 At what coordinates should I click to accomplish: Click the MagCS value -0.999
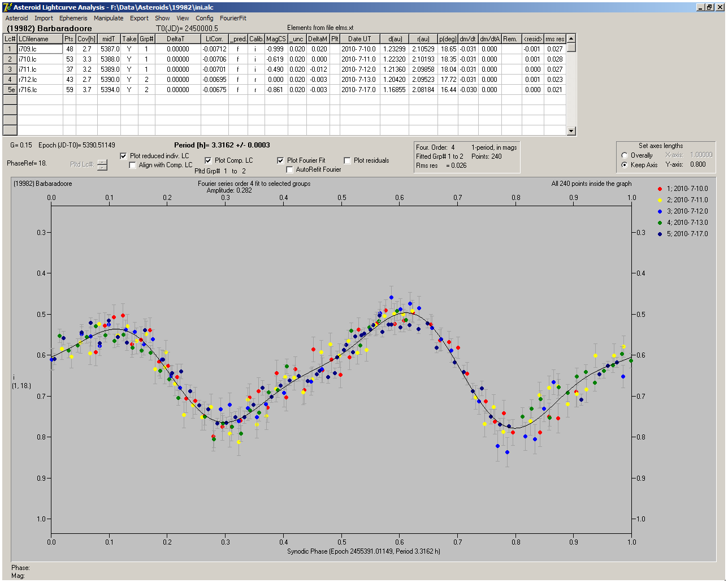point(276,49)
